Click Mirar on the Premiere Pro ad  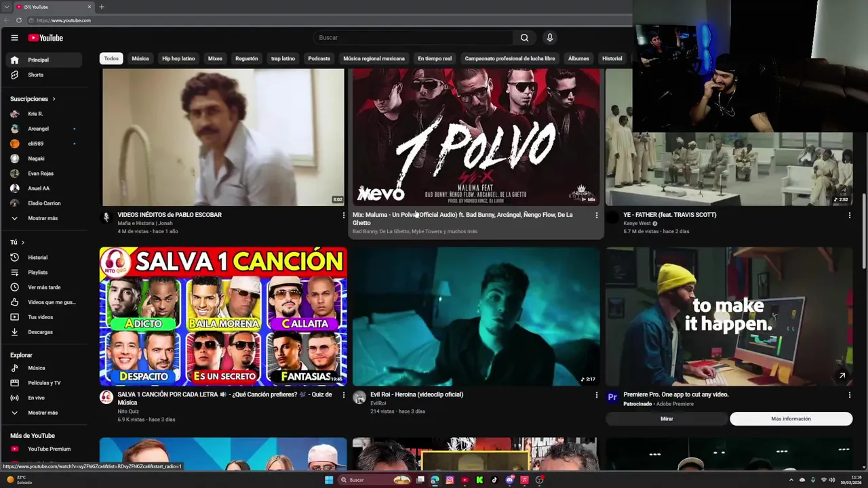[x=667, y=419]
